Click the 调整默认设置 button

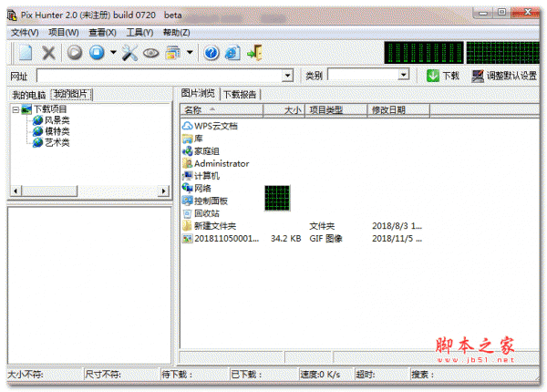point(504,76)
